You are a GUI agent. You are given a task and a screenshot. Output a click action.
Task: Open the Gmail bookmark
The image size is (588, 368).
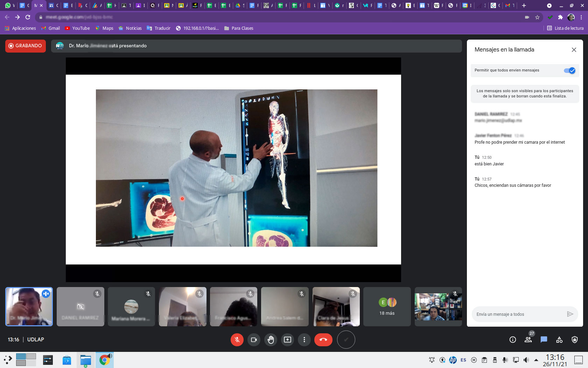pos(51,28)
